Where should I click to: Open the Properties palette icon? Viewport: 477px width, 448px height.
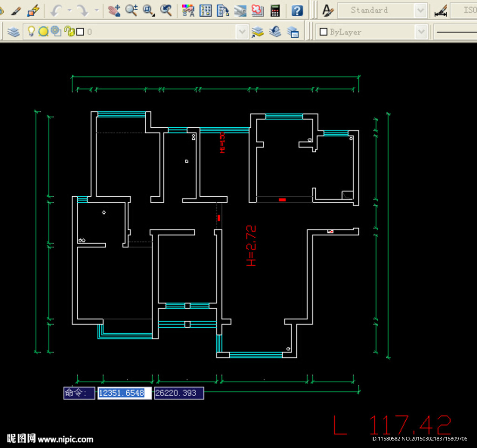(188, 11)
